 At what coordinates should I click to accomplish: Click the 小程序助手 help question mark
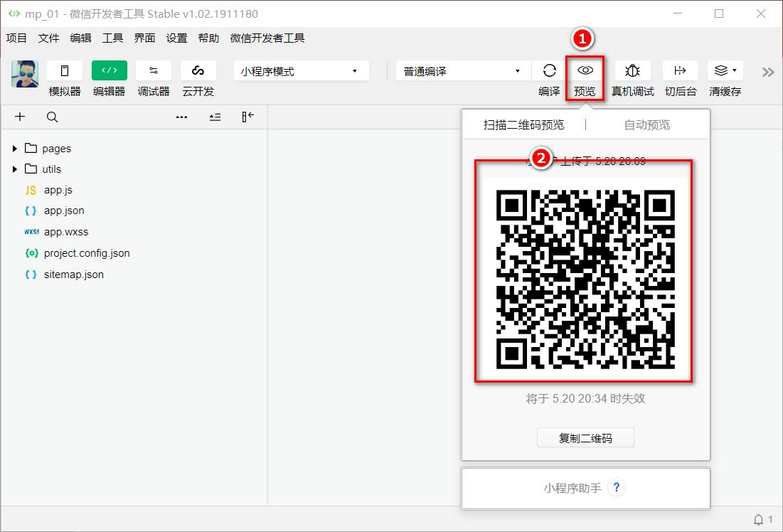click(x=617, y=488)
